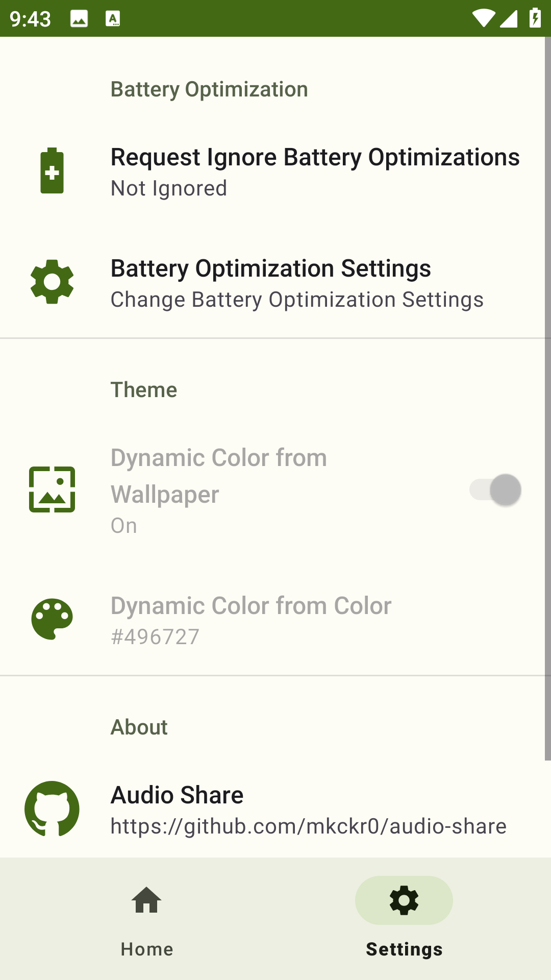
Task: Tap the Settings gear in bottom navigation
Action: click(404, 900)
